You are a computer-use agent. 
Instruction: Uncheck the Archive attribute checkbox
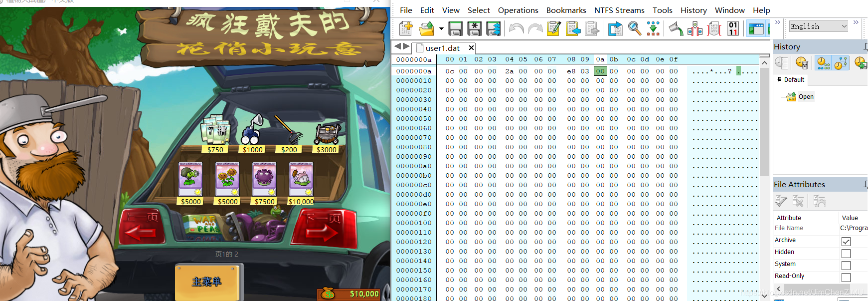[x=846, y=242]
